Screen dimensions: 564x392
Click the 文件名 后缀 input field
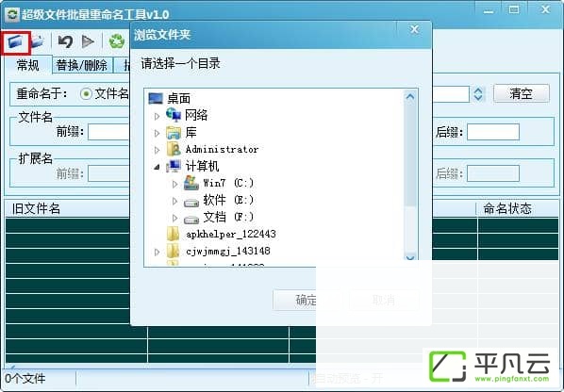click(493, 132)
